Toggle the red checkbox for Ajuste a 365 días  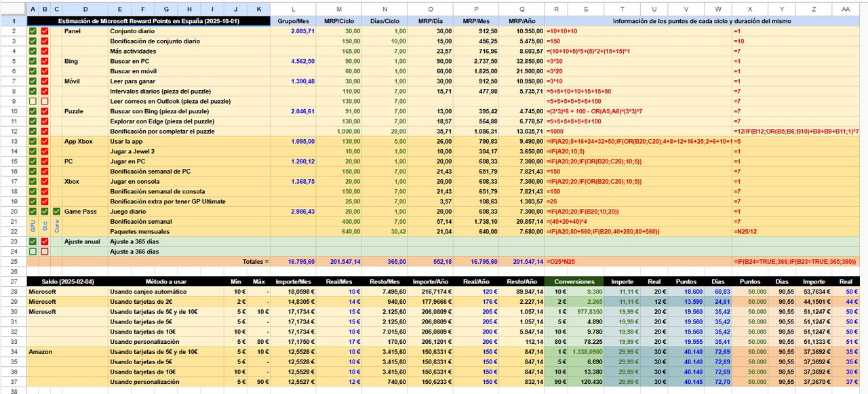[x=45, y=241]
